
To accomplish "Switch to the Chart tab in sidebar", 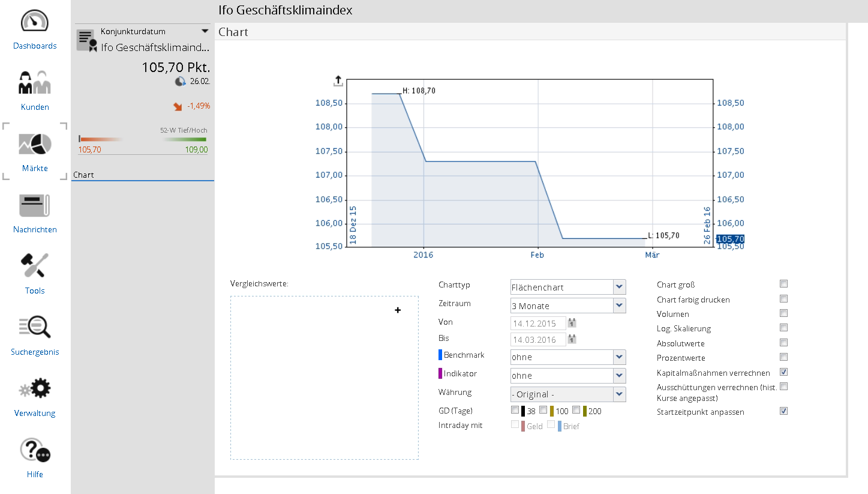I will (x=83, y=175).
